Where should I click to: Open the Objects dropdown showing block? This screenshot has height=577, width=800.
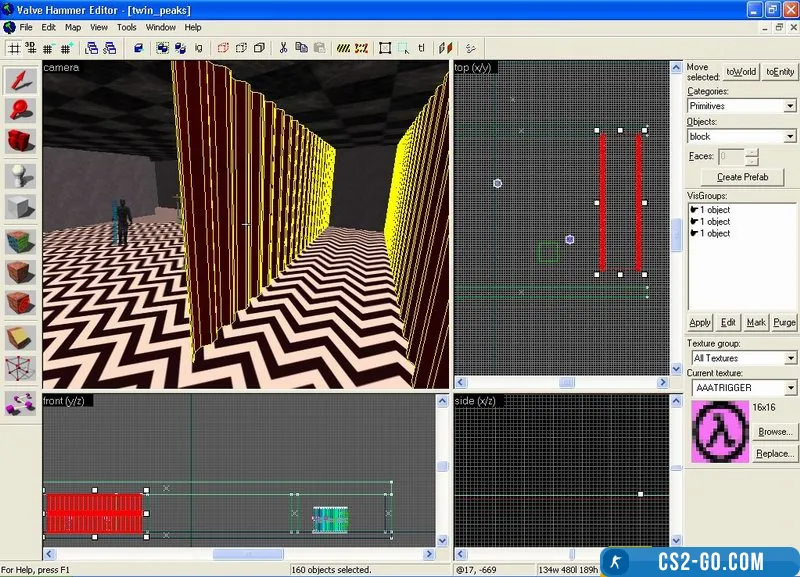pos(741,136)
